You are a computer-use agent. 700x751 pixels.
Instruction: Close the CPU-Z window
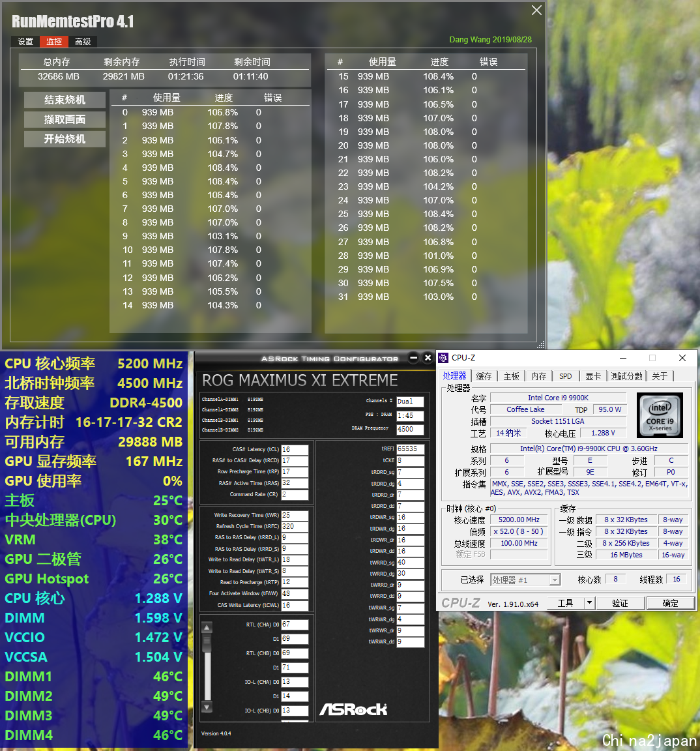pyautogui.click(x=682, y=358)
